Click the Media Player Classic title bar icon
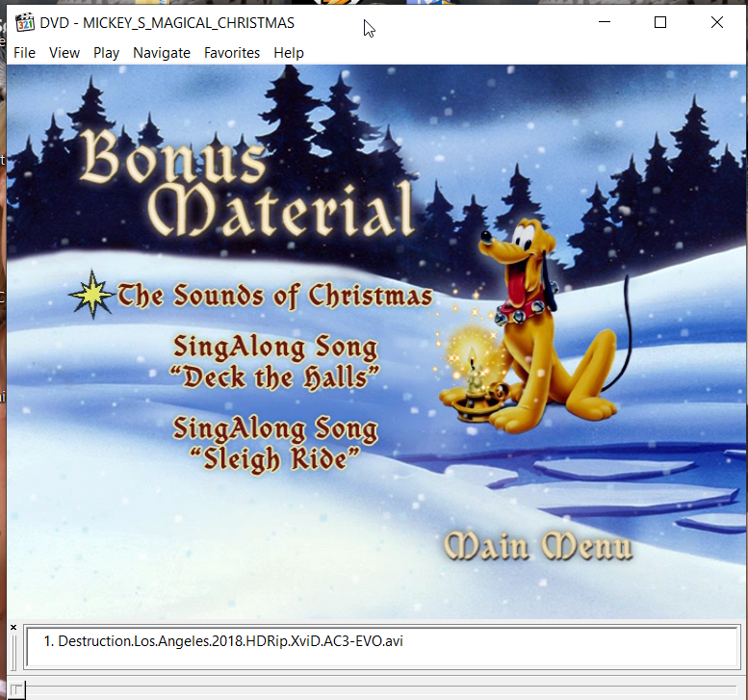The height and width of the screenshot is (700, 748). [24, 22]
